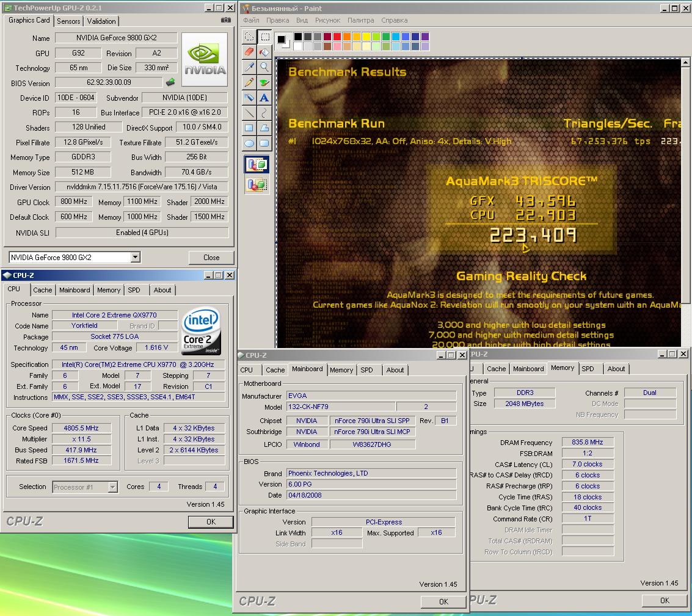This screenshot has width=692, height=616.
Task: Open the graphics card selector dropdown in GPU-Z
Action: [136, 257]
